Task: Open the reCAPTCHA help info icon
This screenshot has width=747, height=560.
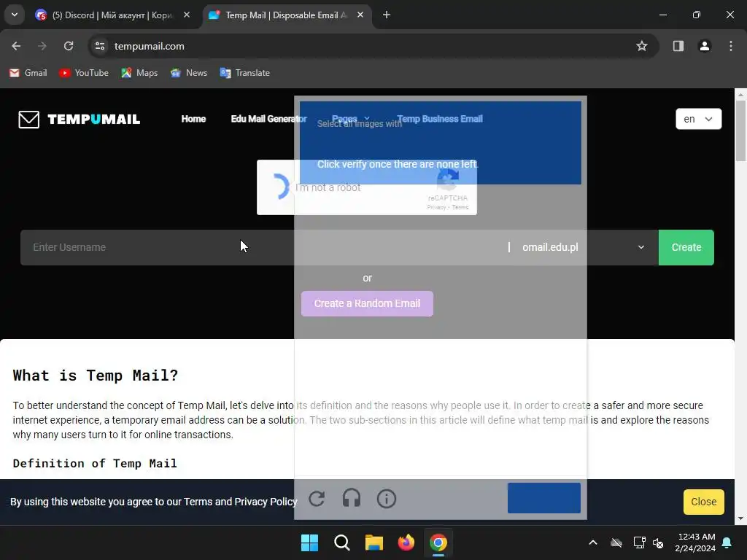Action: click(x=387, y=499)
